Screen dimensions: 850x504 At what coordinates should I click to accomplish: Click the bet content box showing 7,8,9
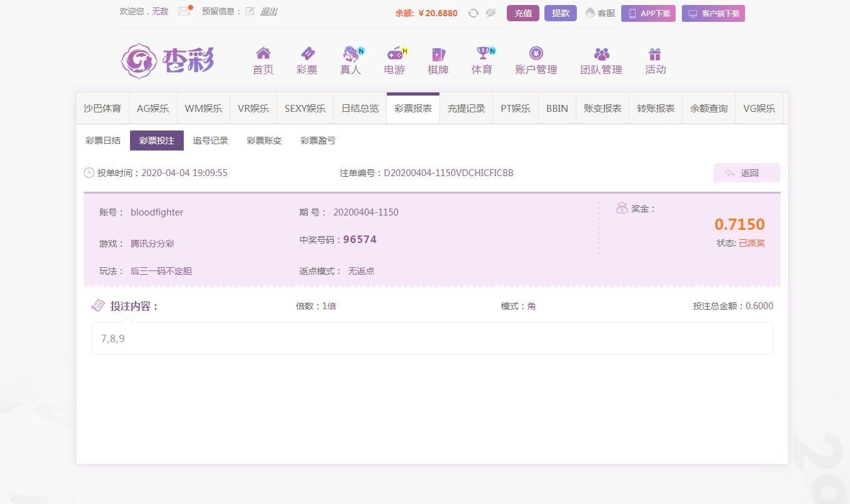(432, 338)
